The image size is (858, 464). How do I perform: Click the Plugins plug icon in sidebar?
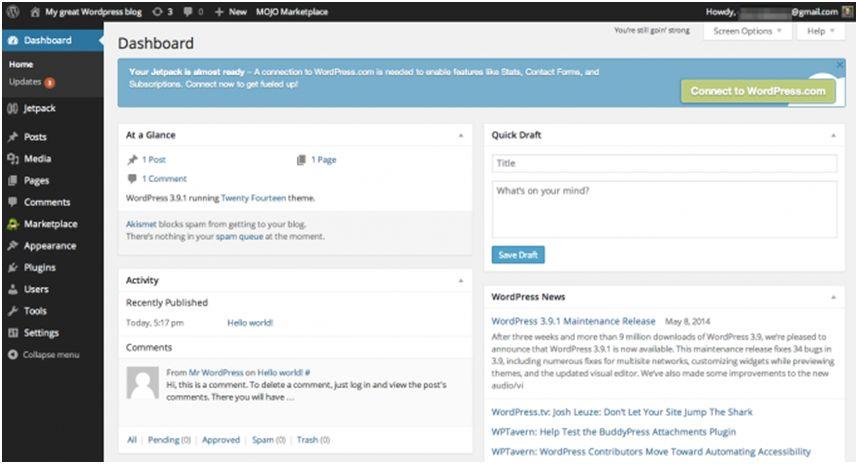(x=13, y=268)
